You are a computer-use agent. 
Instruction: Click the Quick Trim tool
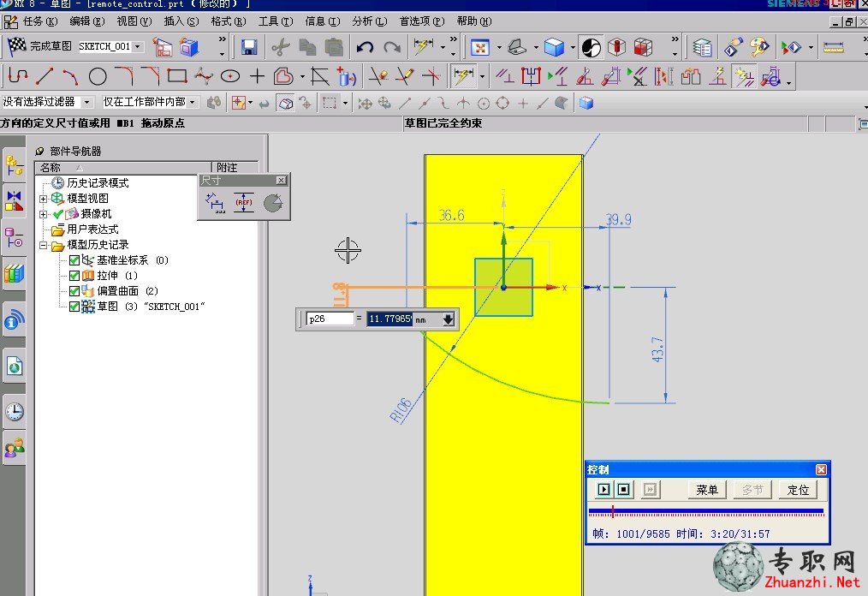coord(378,76)
